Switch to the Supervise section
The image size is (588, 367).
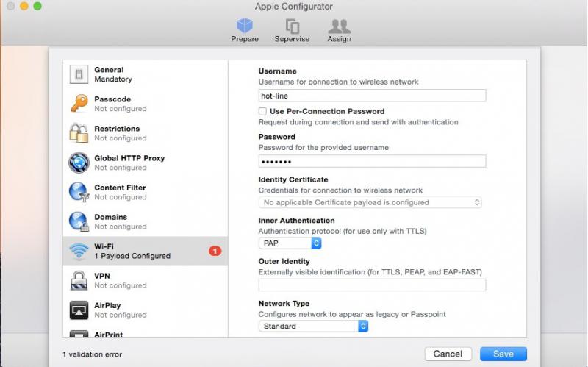click(292, 30)
